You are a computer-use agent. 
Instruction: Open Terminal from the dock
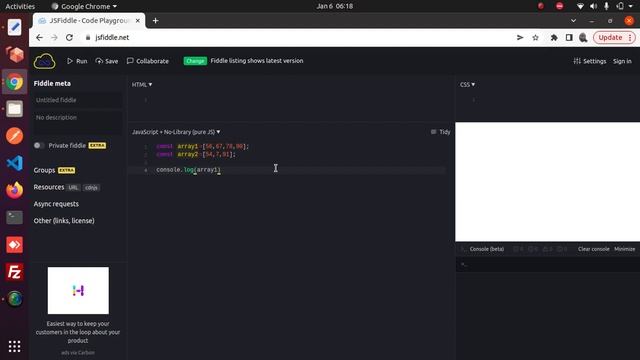pyautogui.click(x=15, y=218)
